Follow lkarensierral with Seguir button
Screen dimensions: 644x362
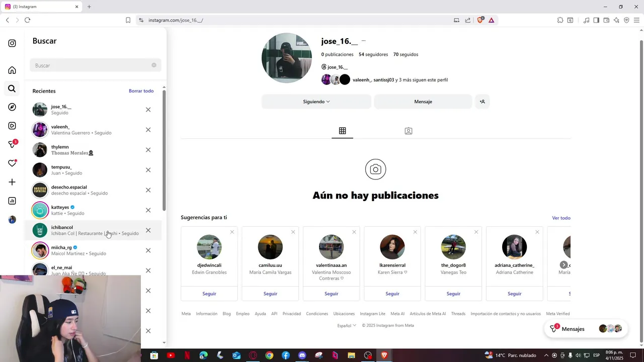(392, 294)
